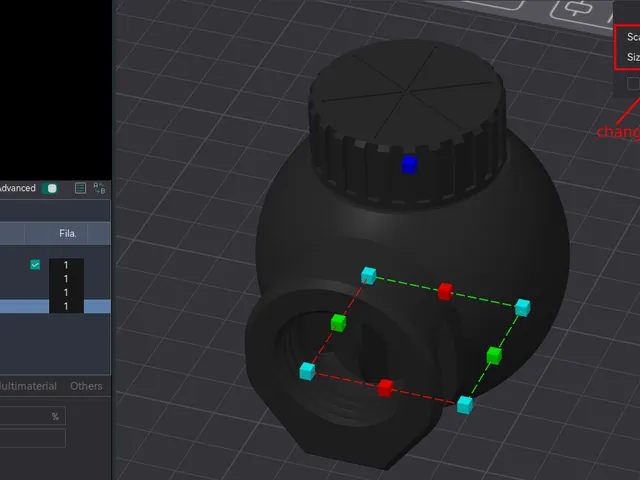This screenshot has height=480, width=640.
Task: Click the red handle on the green dashed edge
Action: 445,291
